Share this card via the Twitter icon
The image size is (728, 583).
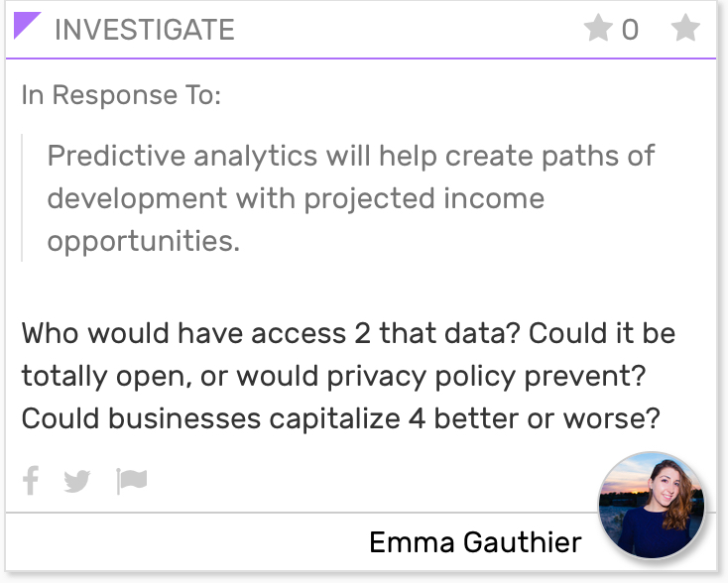pyautogui.click(x=77, y=481)
